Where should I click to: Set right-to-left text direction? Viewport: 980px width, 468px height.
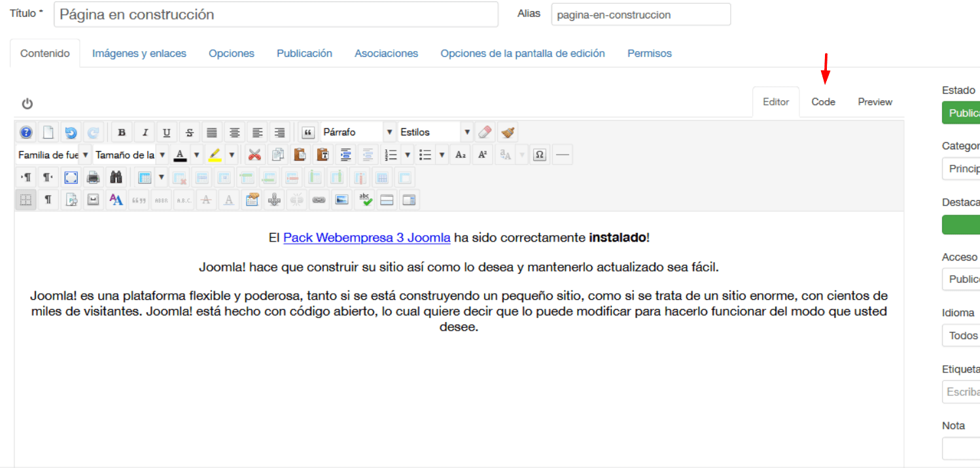click(48, 177)
